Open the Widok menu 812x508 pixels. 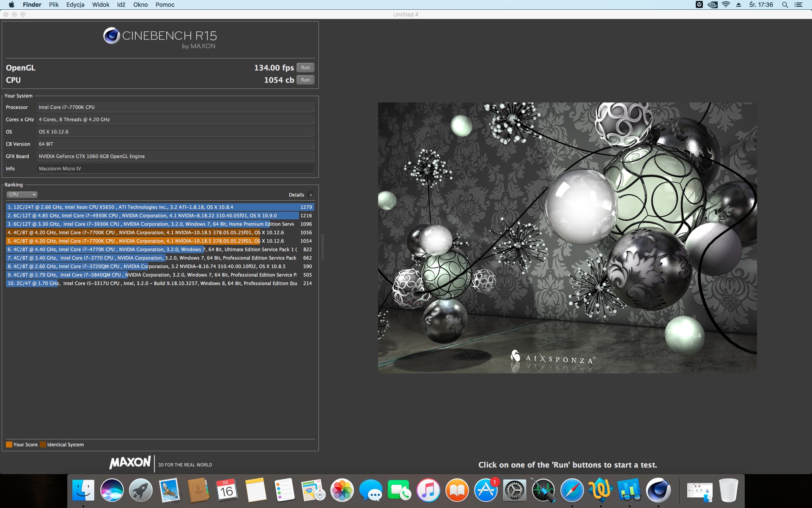coord(101,5)
